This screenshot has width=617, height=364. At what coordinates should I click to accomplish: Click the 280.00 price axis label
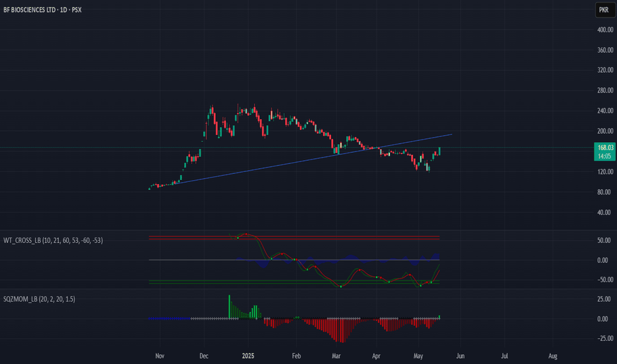pyautogui.click(x=605, y=91)
